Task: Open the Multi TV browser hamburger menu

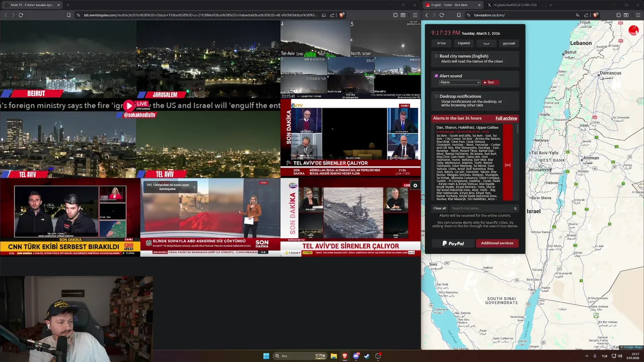Action: (415, 15)
